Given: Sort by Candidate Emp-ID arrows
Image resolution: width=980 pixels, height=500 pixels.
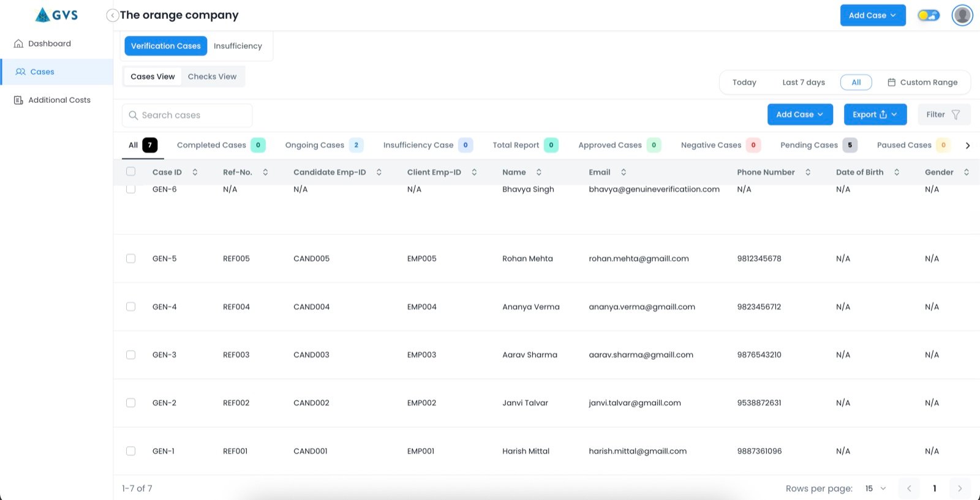Looking at the screenshot, I should coord(379,172).
